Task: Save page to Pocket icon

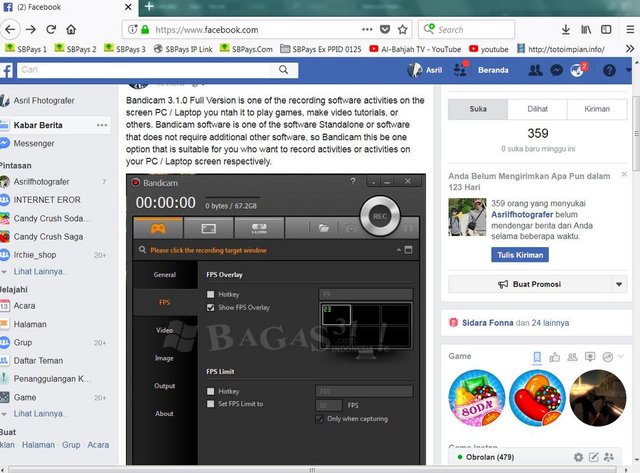Action: [x=384, y=29]
